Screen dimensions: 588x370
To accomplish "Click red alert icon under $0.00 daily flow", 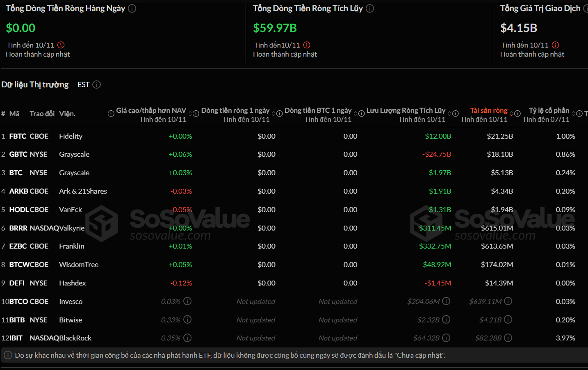I will (x=61, y=45).
